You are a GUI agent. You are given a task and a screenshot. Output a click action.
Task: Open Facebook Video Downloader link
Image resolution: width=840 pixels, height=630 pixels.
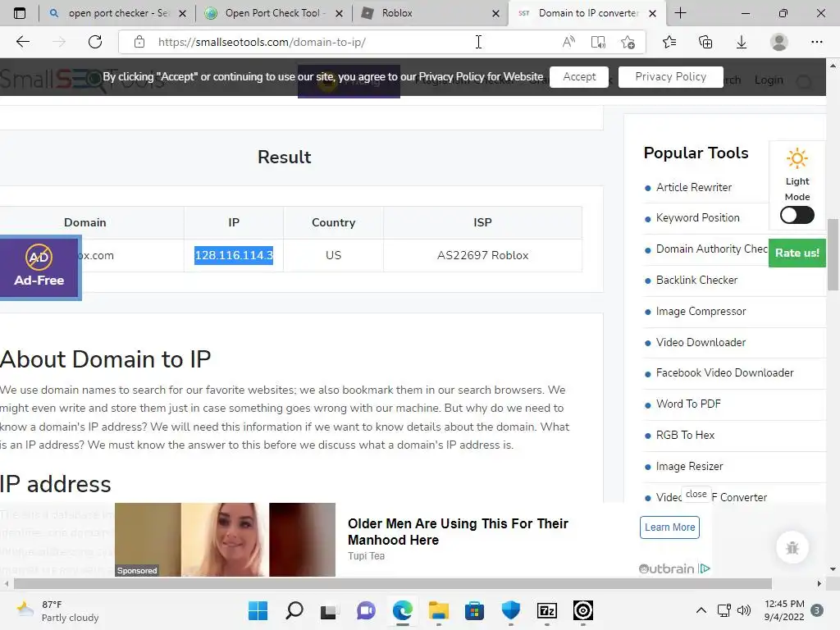[725, 372]
